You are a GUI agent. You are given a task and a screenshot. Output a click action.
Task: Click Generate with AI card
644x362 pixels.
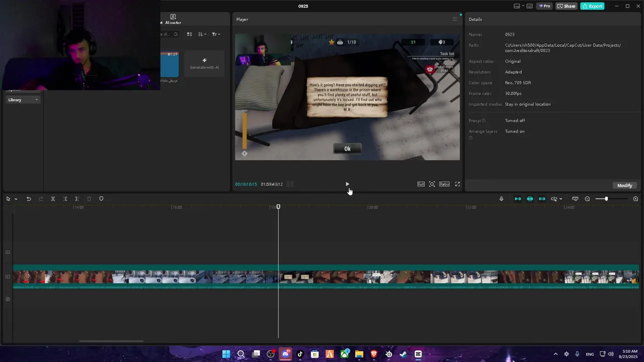(x=204, y=64)
